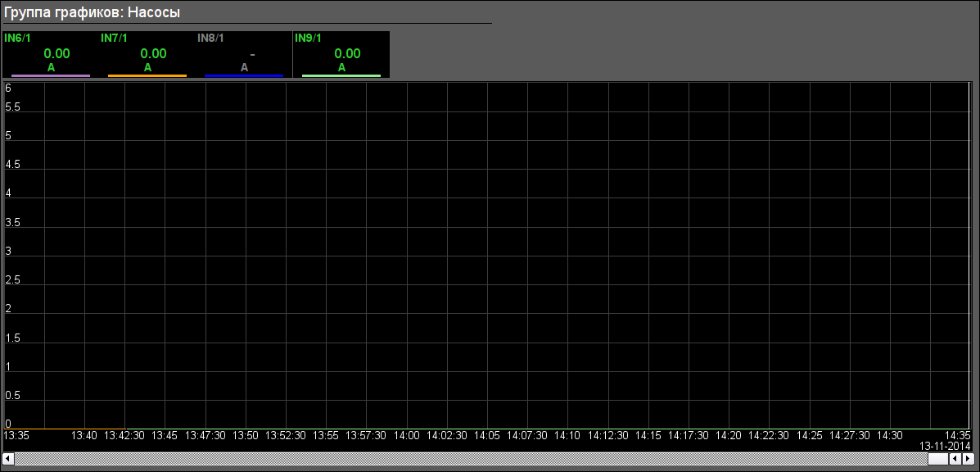This screenshot has width=980, height=472.
Task: Click the 5.5 value on the Y axis
Action: tap(12, 107)
